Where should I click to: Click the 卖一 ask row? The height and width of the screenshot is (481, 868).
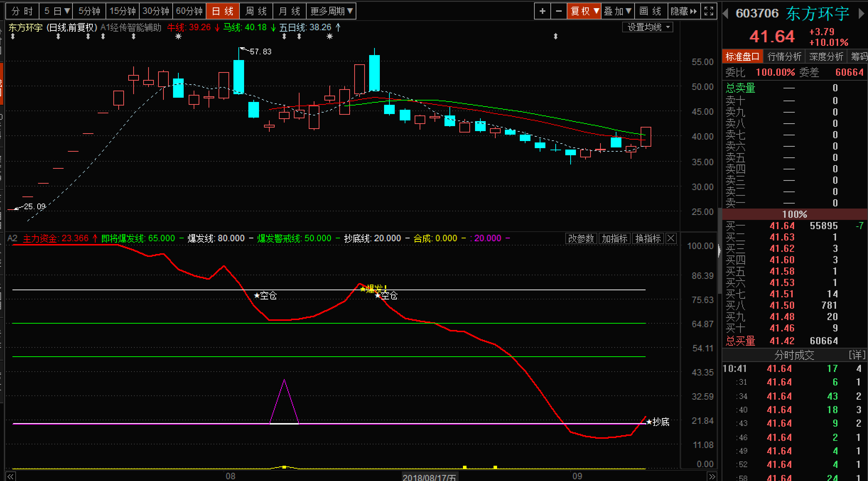pos(795,203)
